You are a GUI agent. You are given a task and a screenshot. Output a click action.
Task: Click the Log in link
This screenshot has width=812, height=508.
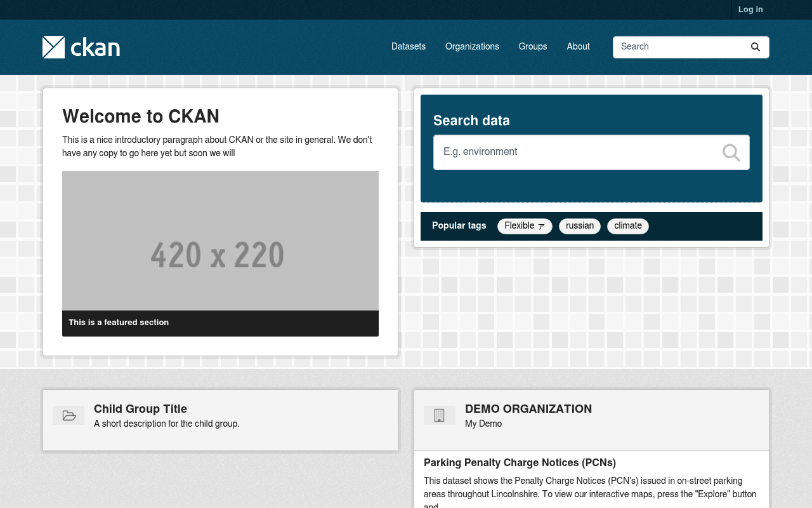(x=750, y=10)
